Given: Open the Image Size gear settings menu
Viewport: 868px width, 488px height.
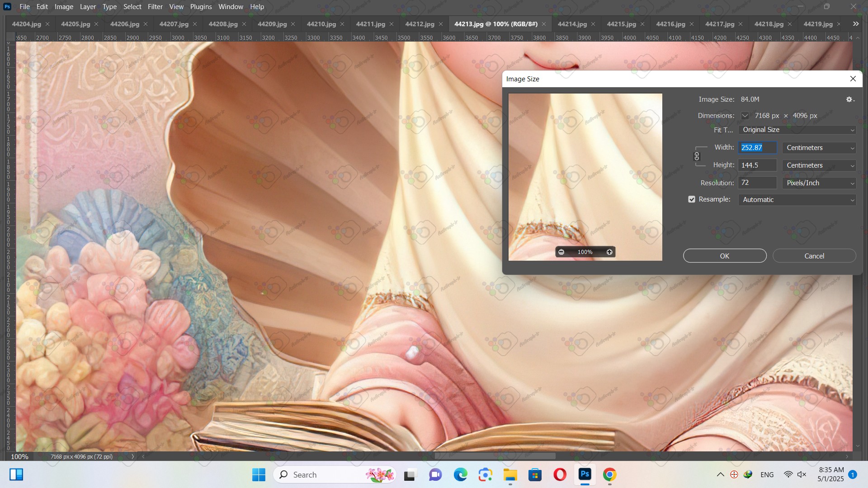Looking at the screenshot, I should [x=850, y=99].
